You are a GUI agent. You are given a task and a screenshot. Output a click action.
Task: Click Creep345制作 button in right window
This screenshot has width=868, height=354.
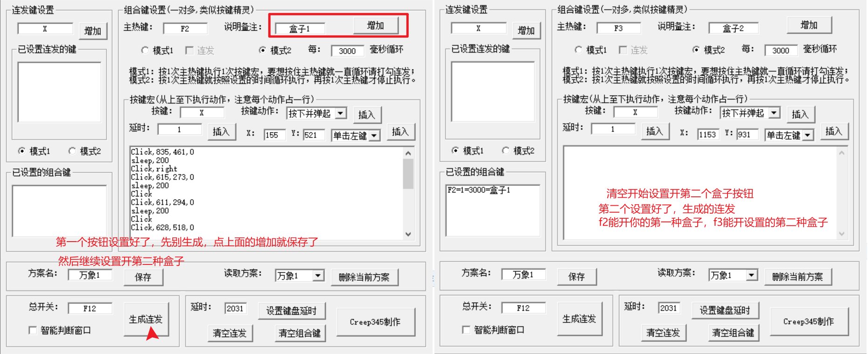coord(809,321)
